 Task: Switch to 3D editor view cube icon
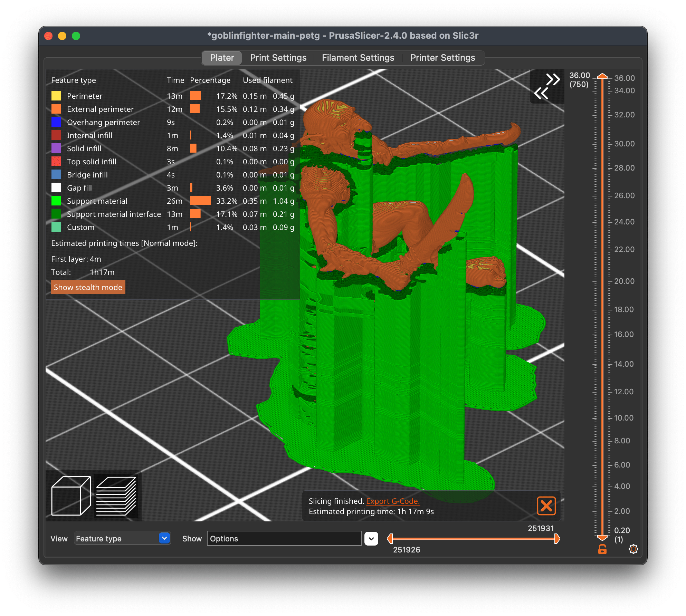coord(71,496)
